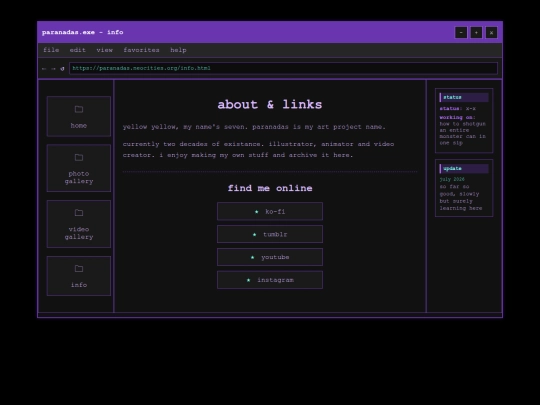Click the 'working on:' label
540x405 pixels.
[x=457, y=117]
